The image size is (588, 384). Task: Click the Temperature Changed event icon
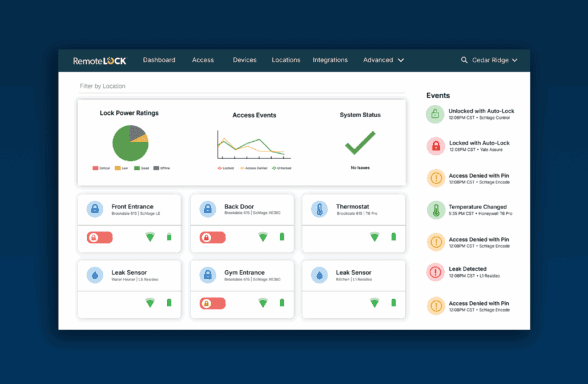coord(436,210)
